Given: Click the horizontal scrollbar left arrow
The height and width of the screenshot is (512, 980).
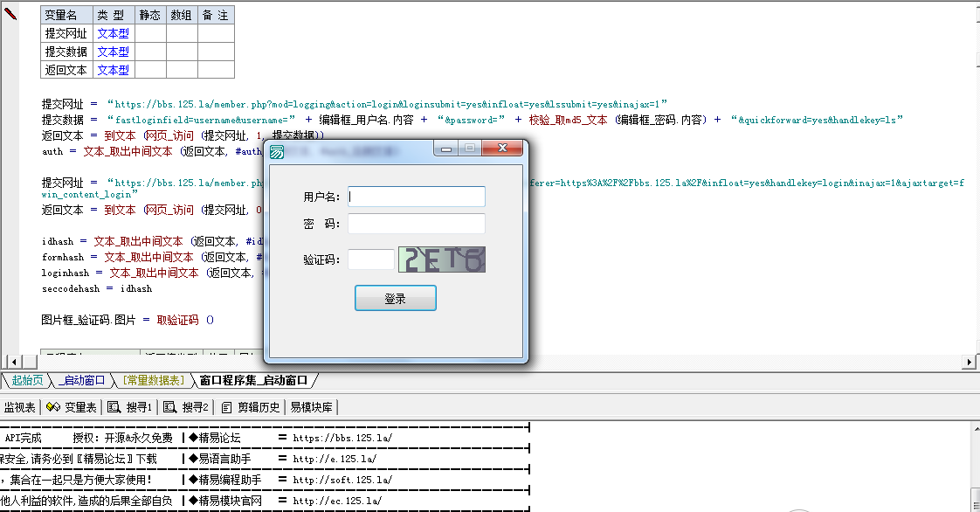Looking at the screenshot, I should [x=10, y=362].
